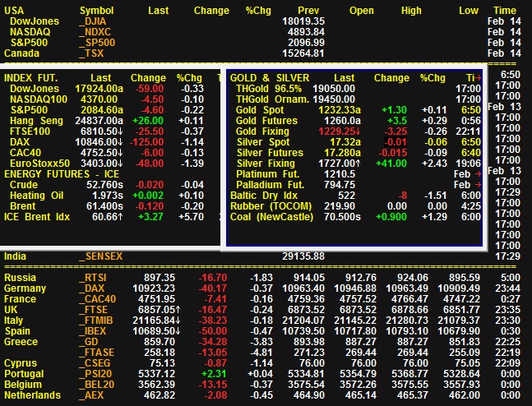Select Silver Futures row label
Viewport: 532px width, 406px height.
(270, 153)
